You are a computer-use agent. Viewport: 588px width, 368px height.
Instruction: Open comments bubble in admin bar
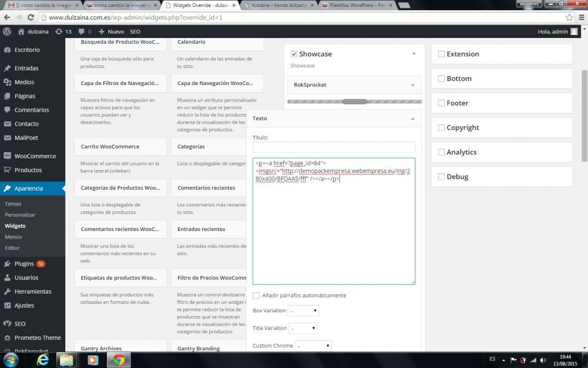81,32
